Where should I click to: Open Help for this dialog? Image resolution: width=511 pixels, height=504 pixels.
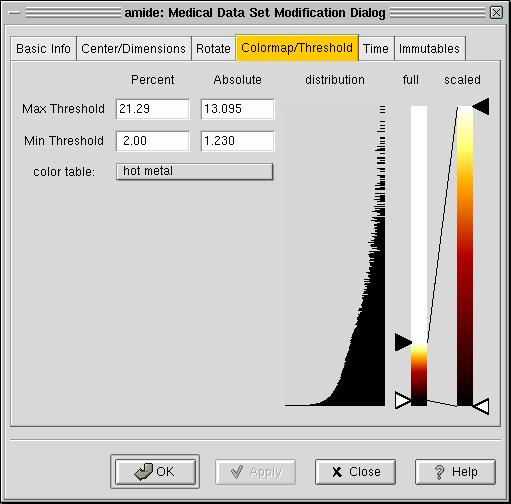click(455, 472)
